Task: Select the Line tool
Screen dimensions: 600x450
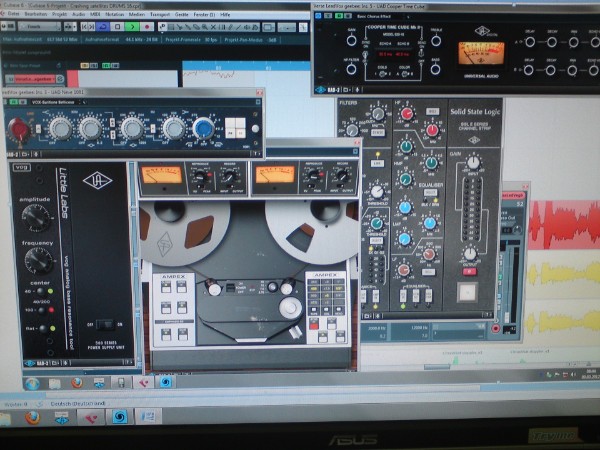Action: point(238,27)
